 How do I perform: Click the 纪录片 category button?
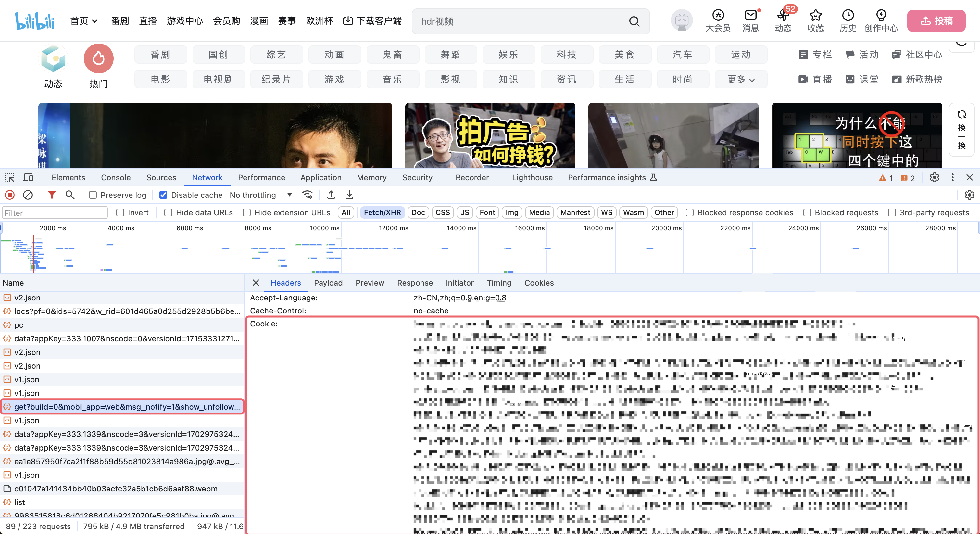click(277, 79)
